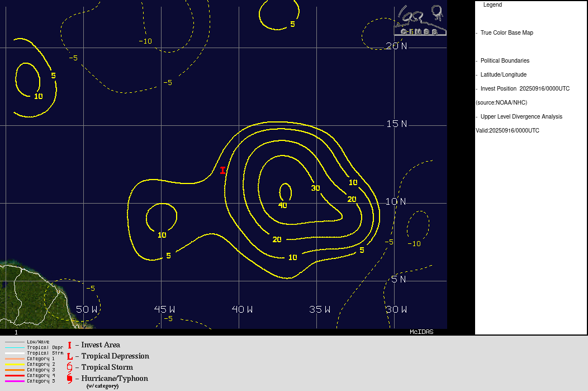Click the '(w/ category)' legend note
This screenshot has height=391, width=588.
102,386
